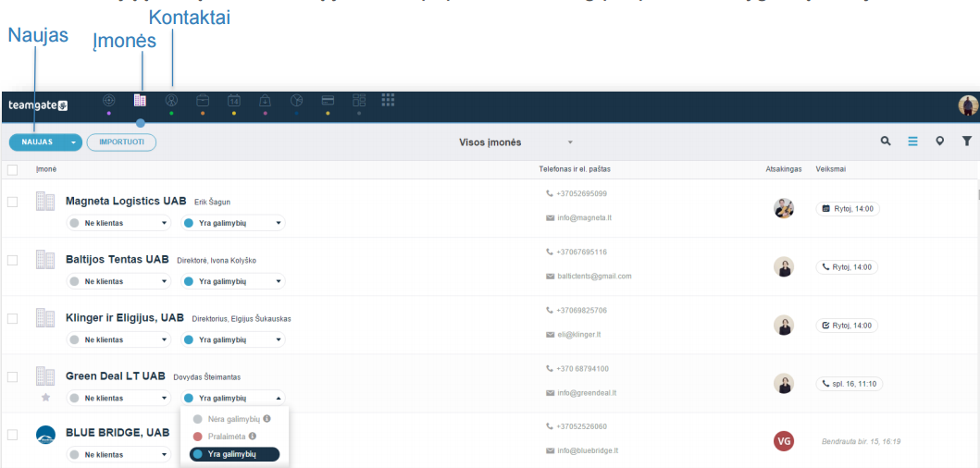Click the VG responsible avatar for BLUE BRIDGE
This screenshot has width=980, height=468.
pyautogui.click(x=784, y=441)
